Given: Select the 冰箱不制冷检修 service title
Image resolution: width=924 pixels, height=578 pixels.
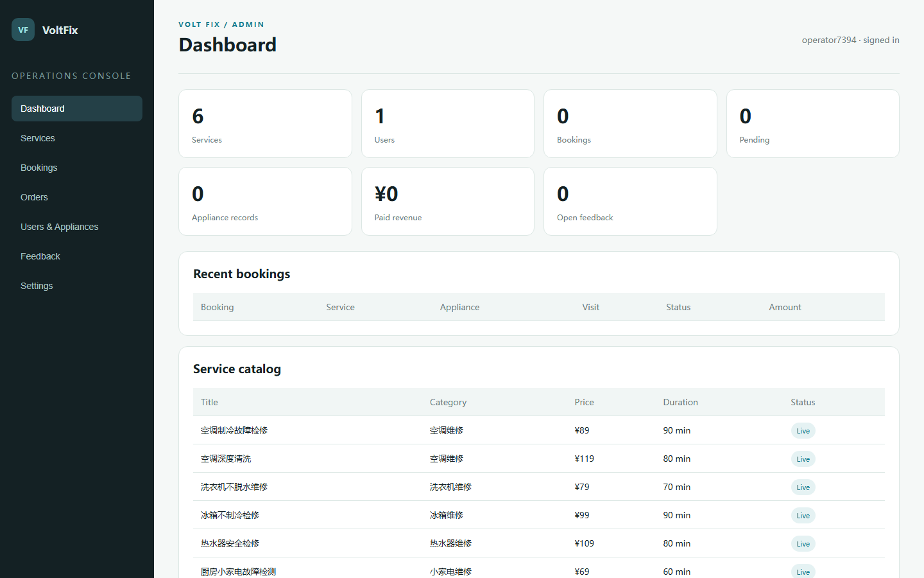Looking at the screenshot, I should pos(230,515).
